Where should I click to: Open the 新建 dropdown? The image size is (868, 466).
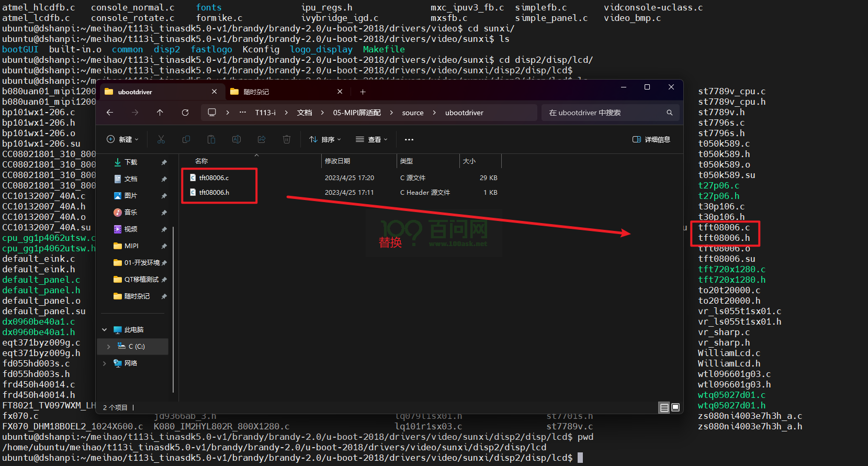point(123,139)
